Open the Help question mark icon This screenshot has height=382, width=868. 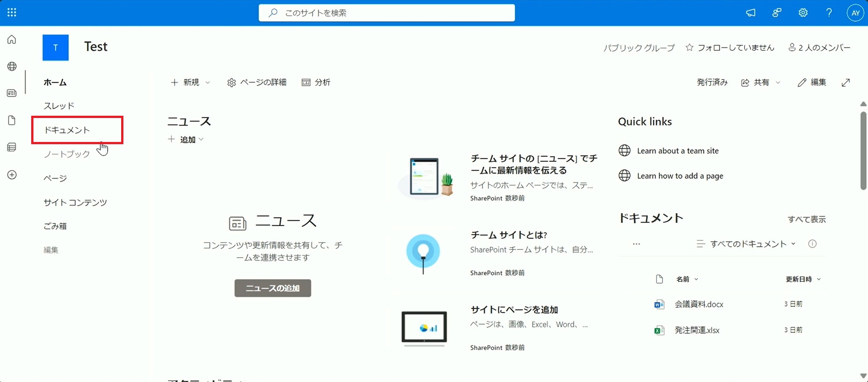coord(829,13)
